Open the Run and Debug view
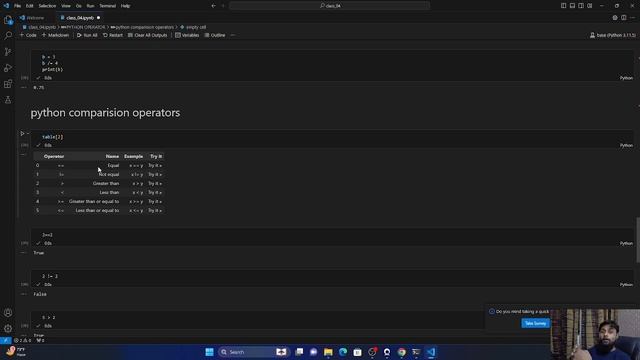Screen dimensions: 640x360 point(8,68)
